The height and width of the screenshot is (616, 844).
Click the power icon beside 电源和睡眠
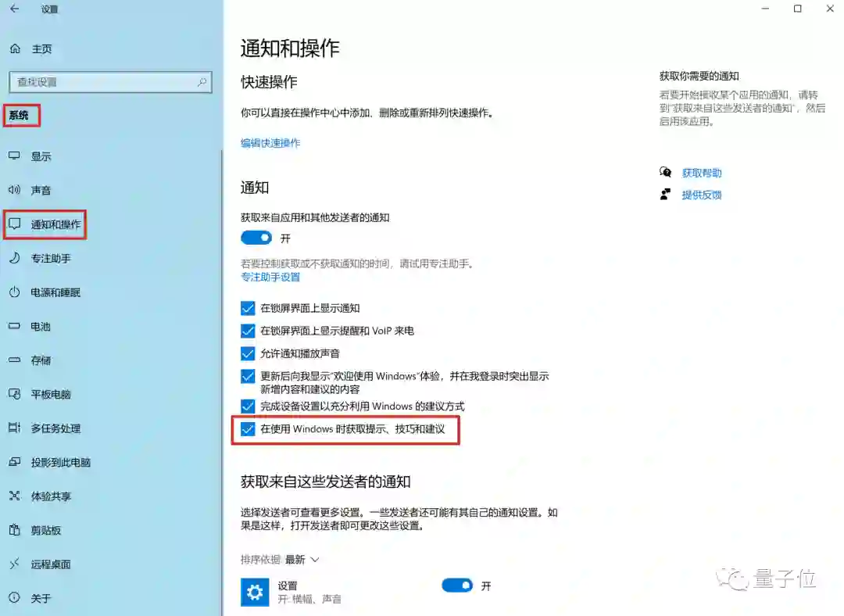pyautogui.click(x=15, y=292)
